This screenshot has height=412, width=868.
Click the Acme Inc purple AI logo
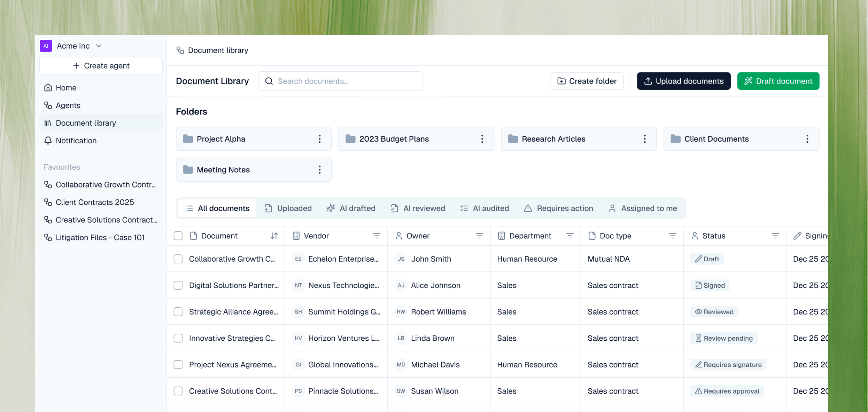coord(46,46)
